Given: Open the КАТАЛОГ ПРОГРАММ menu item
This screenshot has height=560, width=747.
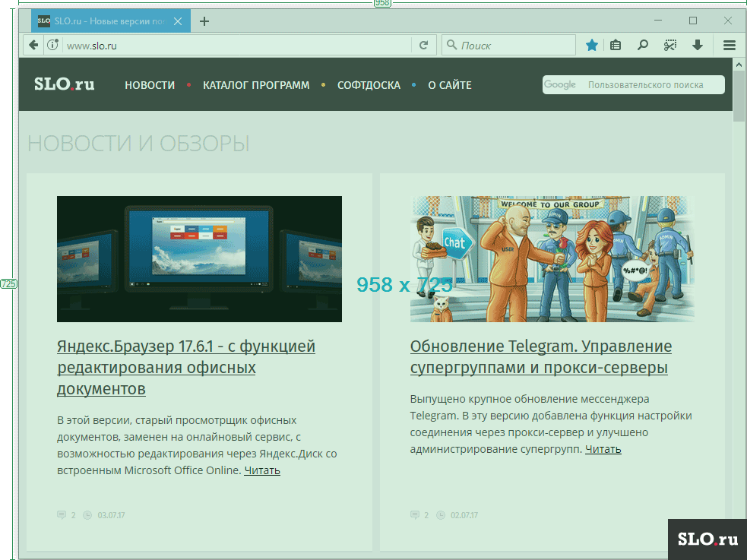Looking at the screenshot, I should 256,85.
